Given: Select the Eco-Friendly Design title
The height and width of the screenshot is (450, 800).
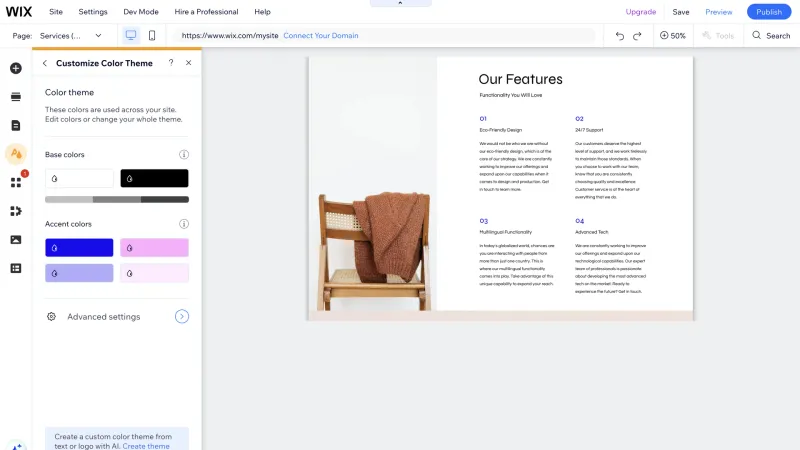Looking at the screenshot, I should tap(501, 130).
